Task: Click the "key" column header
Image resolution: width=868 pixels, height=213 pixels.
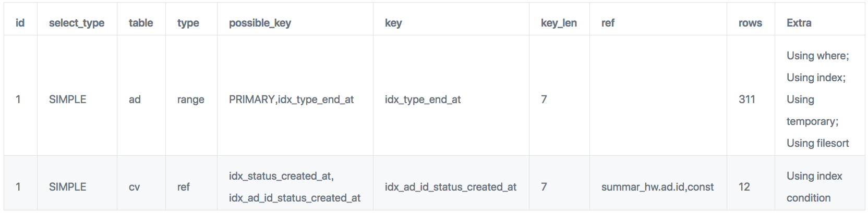Action: (x=393, y=23)
